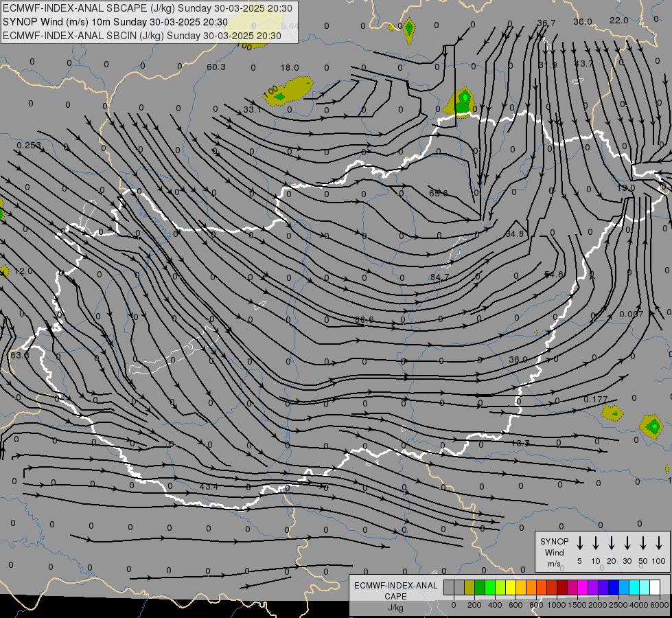The height and width of the screenshot is (618, 672).
Task: Click the 31.9 map value
Action: [x=548, y=65]
